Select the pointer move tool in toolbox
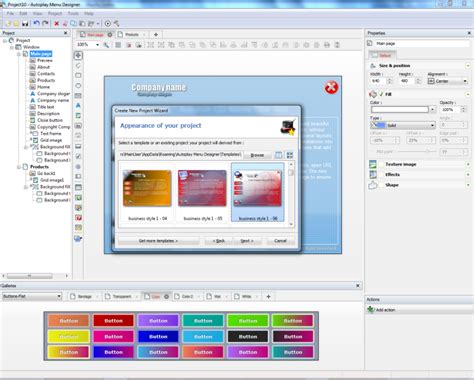474x380 pixels. [x=78, y=55]
